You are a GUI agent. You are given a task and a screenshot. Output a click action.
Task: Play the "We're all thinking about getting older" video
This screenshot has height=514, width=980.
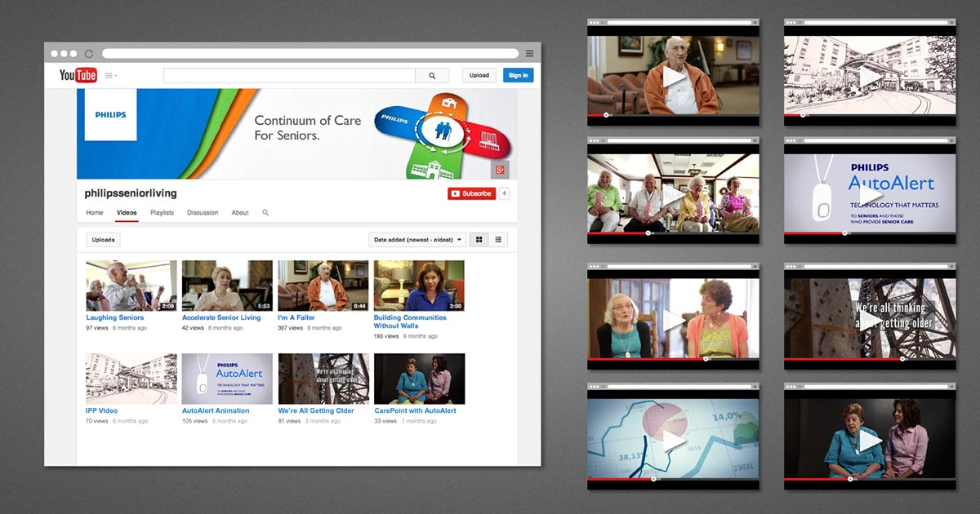(870, 321)
